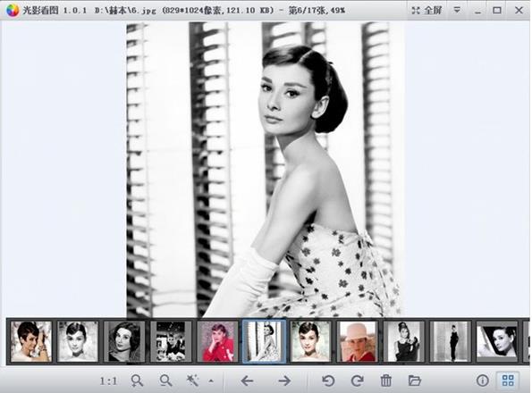532x393 pixels.
Task: Select the red sweater thumbnail
Action: point(218,341)
